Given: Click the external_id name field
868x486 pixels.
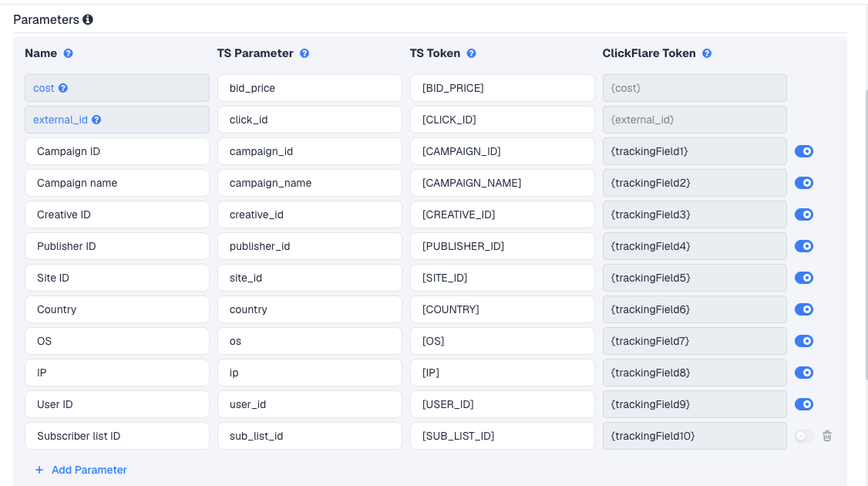Looking at the screenshot, I should coord(117,120).
